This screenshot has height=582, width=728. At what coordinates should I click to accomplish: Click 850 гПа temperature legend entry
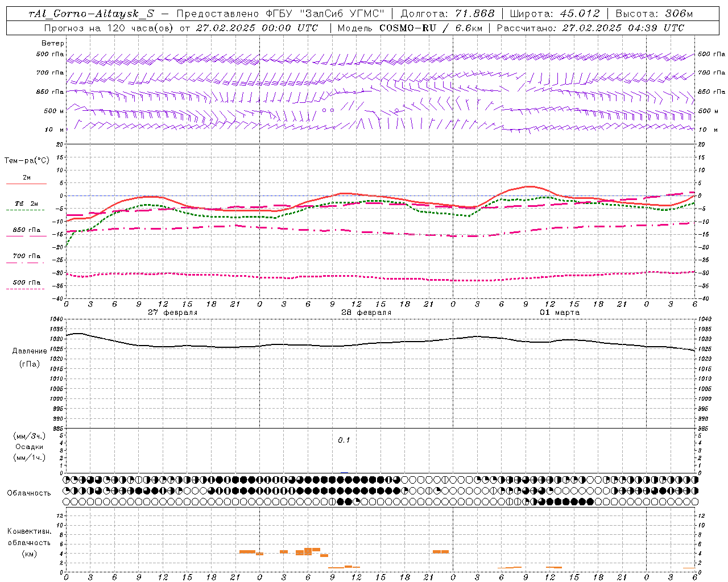pyautogui.click(x=27, y=230)
